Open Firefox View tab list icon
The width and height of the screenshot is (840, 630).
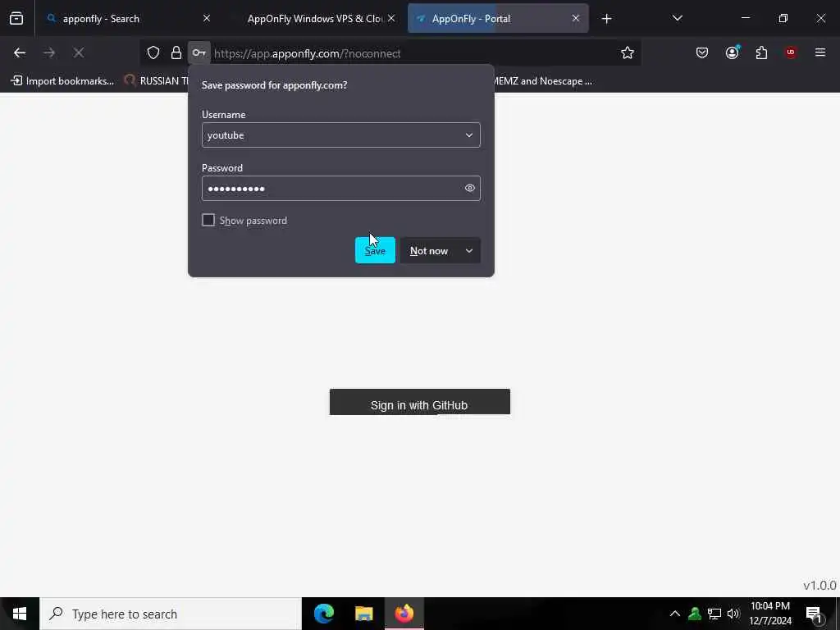coord(16,19)
